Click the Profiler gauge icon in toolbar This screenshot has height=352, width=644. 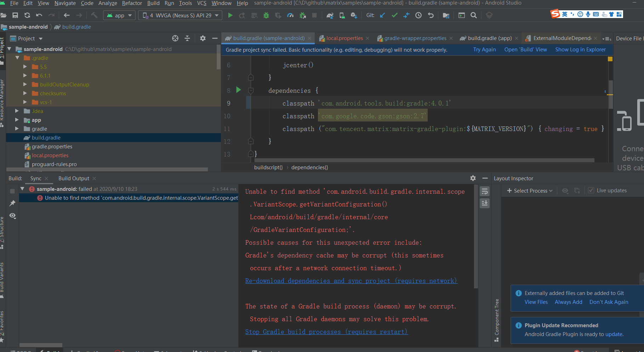tap(290, 15)
